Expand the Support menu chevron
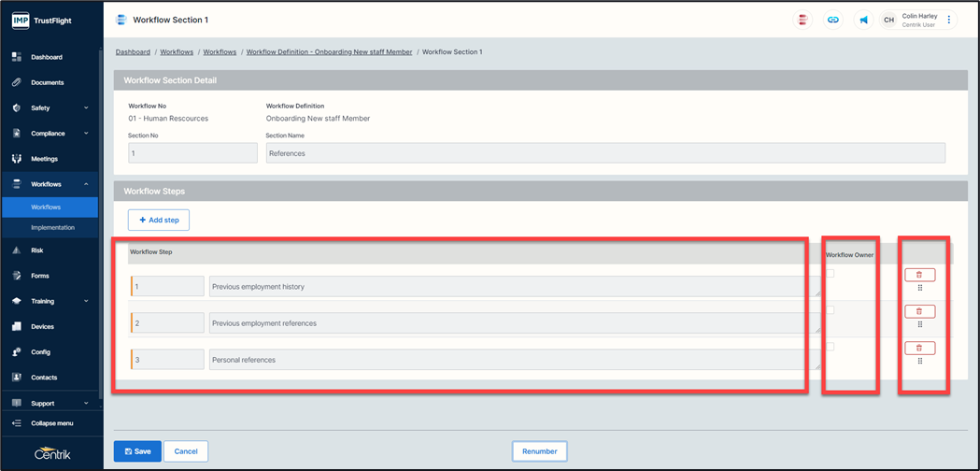Screen dimensions: 980x471 pos(86,404)
